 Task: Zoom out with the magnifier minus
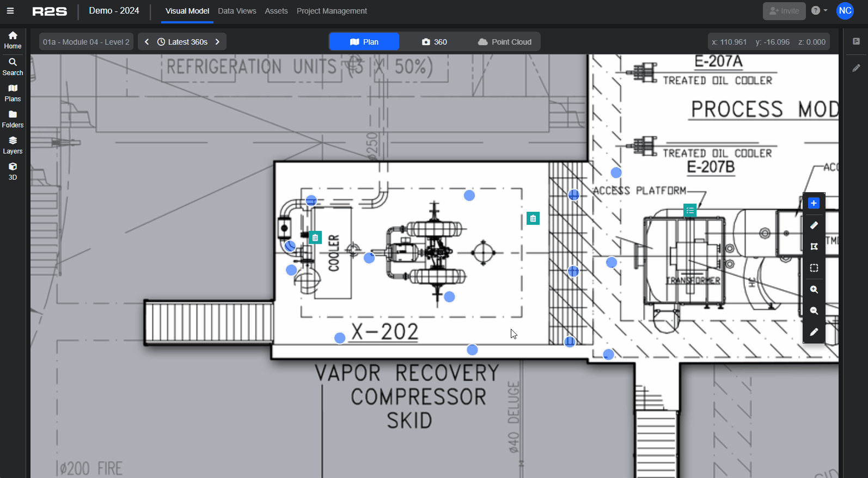point(814,311)
